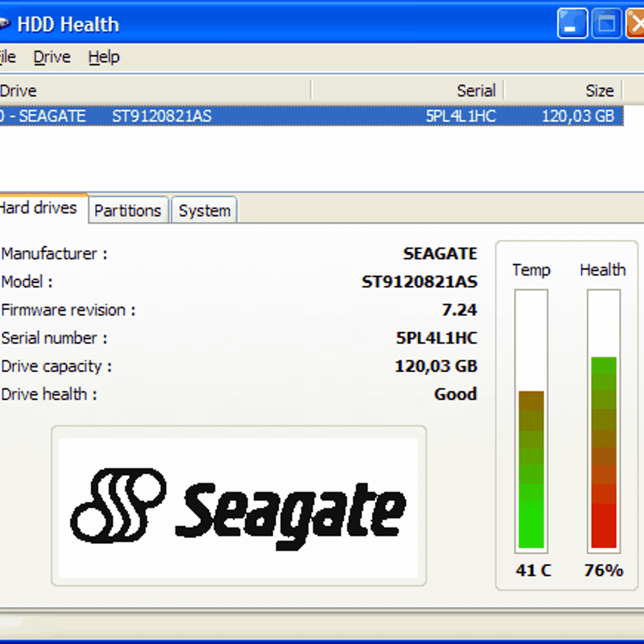Image resolution: width=644 pixels, height=644 pixels.
Task: Click the Drive health label
Action: 49,394
